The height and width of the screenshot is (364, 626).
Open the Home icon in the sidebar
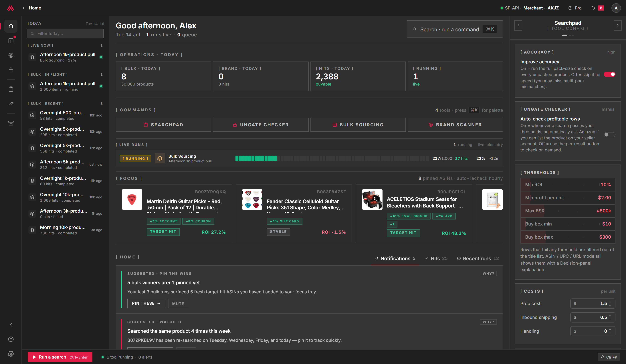point(11,26)
